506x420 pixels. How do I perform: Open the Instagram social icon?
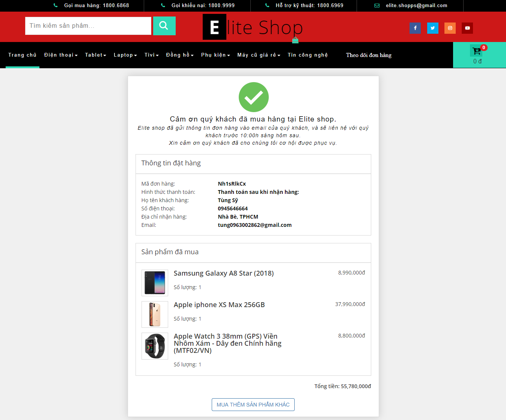450,28
